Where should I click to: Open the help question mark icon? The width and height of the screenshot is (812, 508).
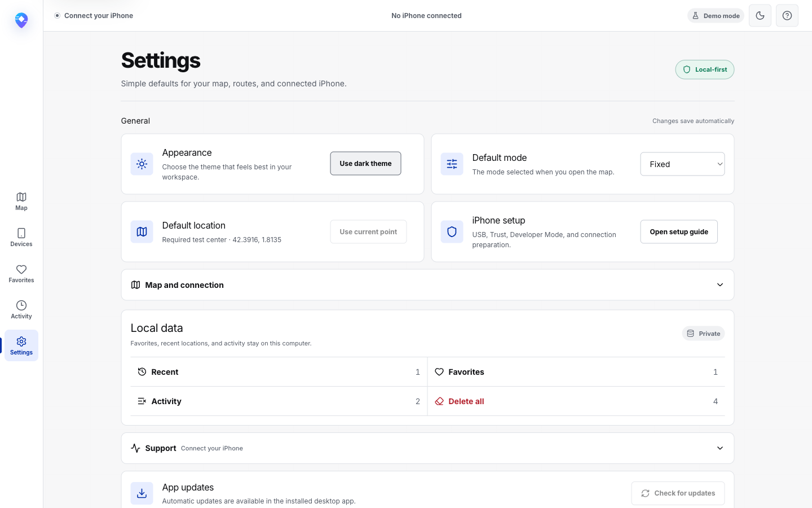(x=787, y=16)
